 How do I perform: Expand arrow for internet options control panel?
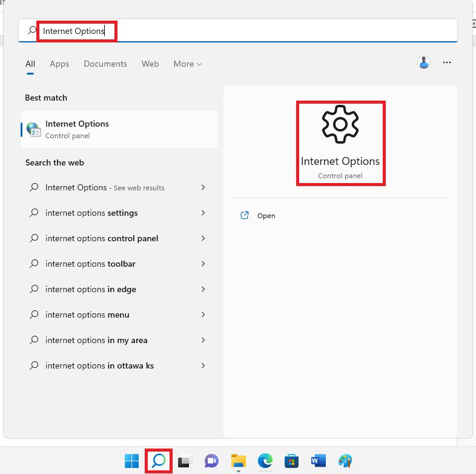(203, 238)
